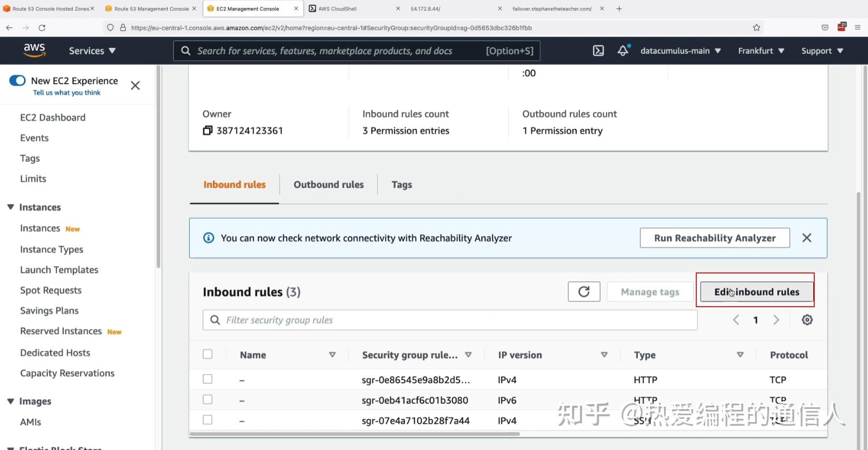The image size is (868, 450).
Task: Refresh the inbound rules list
Action: point(584,292)
